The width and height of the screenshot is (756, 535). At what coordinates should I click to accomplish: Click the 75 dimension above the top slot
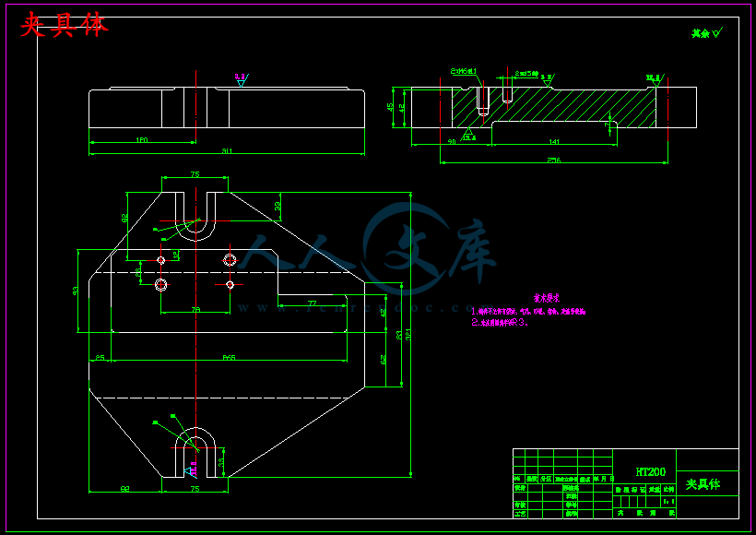(195, 174)
